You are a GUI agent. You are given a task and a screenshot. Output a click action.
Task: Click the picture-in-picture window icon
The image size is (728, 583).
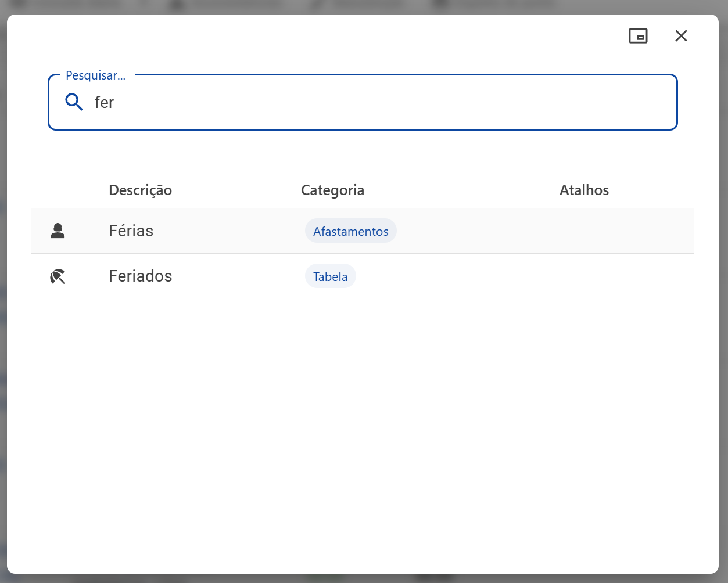coord(638,36)
